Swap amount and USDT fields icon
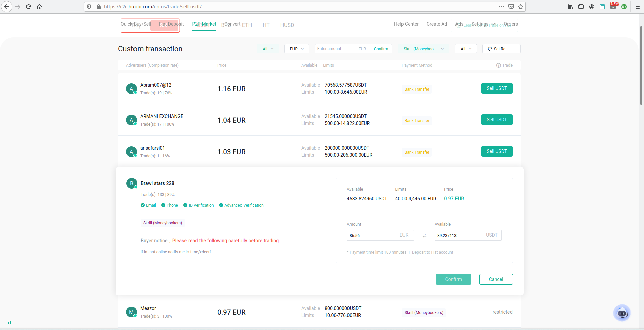The width and height of the screenshot is (644, 330). (424, 236)
